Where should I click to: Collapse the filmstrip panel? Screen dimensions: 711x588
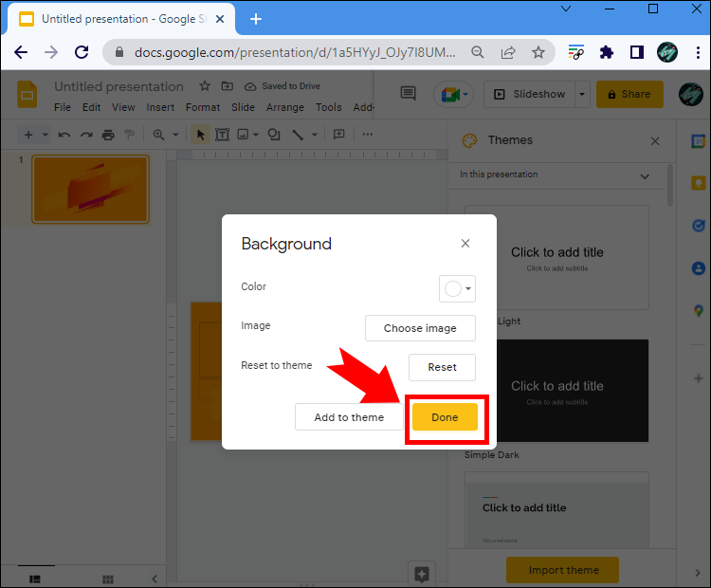click(155, 579)
